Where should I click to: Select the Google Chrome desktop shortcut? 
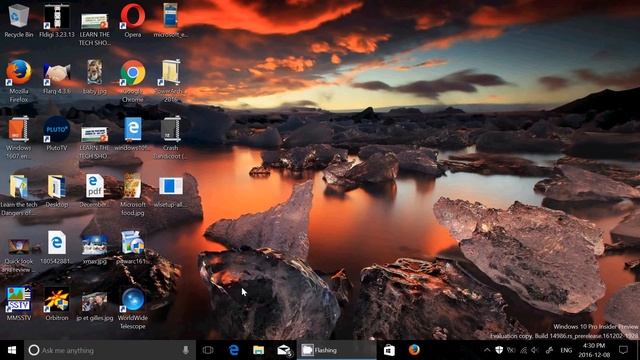click(133, 81)
